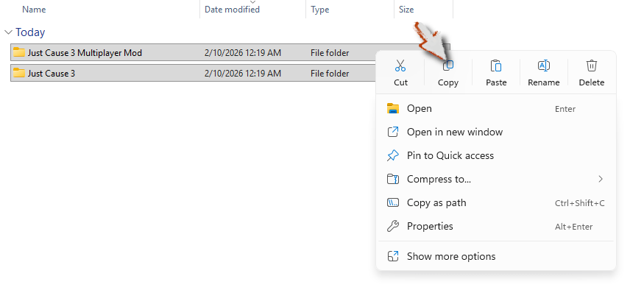
Task: Show more options in context menu
Action: click(x=450, y=256)
